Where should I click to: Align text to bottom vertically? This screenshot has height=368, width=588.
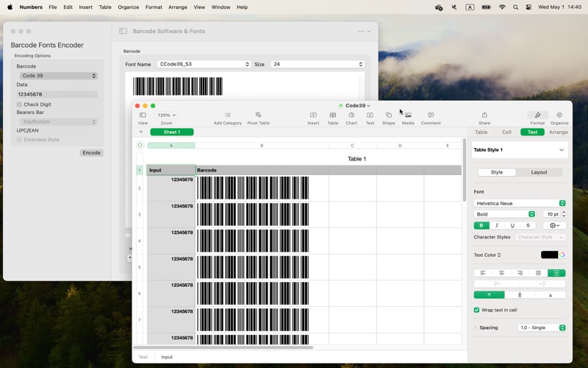[x=550, y=295]
